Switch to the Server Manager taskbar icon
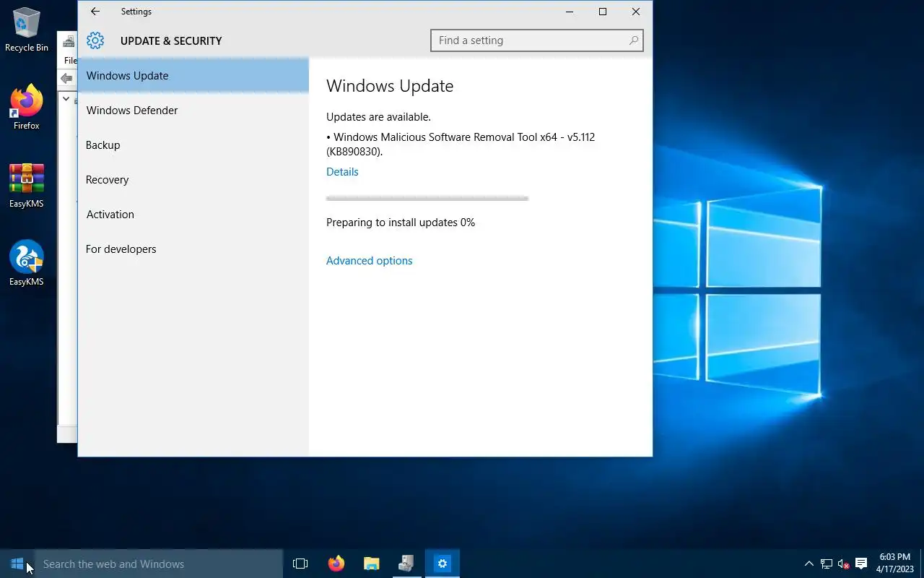This screenshot has width=924, height=578. [406, 564]
